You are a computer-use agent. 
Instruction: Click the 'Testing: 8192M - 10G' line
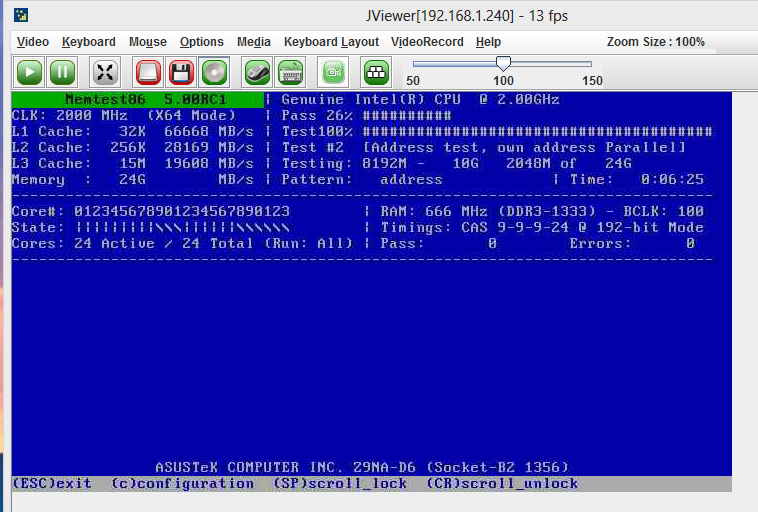457,163
